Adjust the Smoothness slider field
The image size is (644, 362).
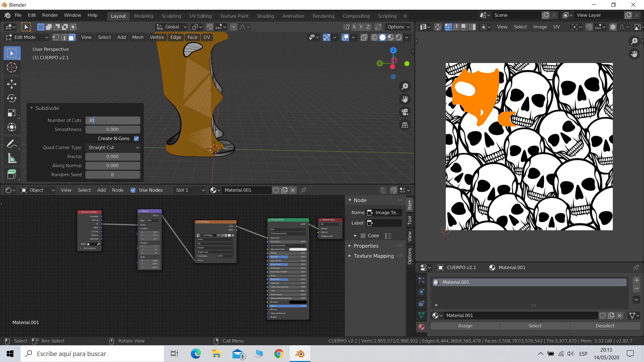click(x=113, y=129)
